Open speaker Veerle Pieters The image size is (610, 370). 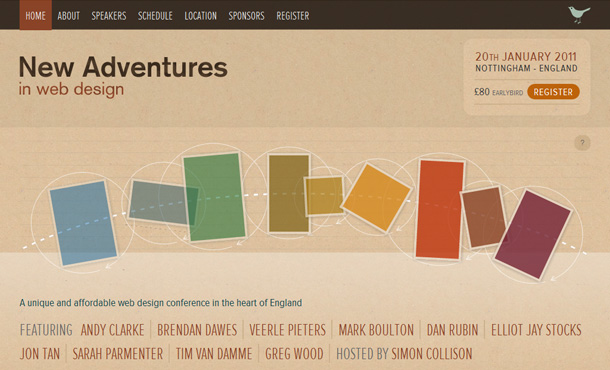pyautogui.click(x=287, y=330)
